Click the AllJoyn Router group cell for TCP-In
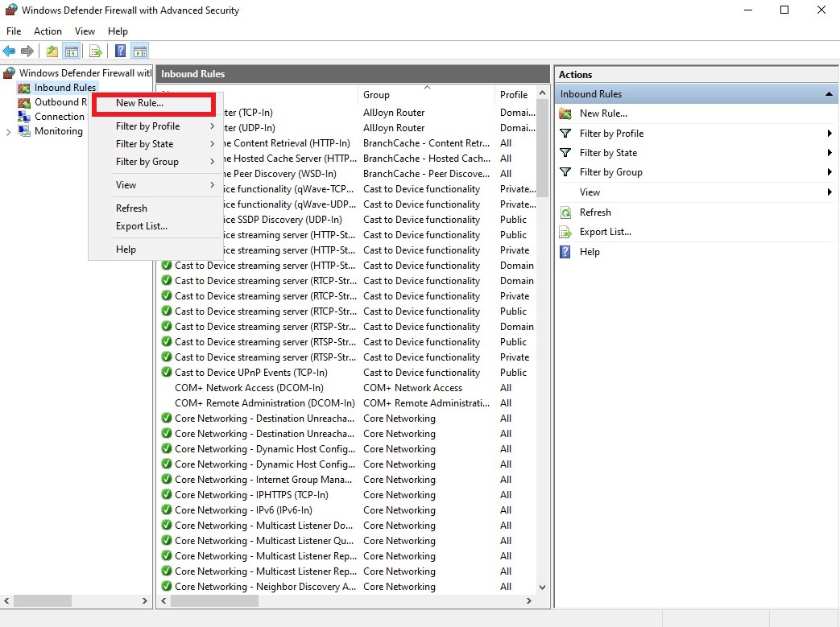 point(394,113)
